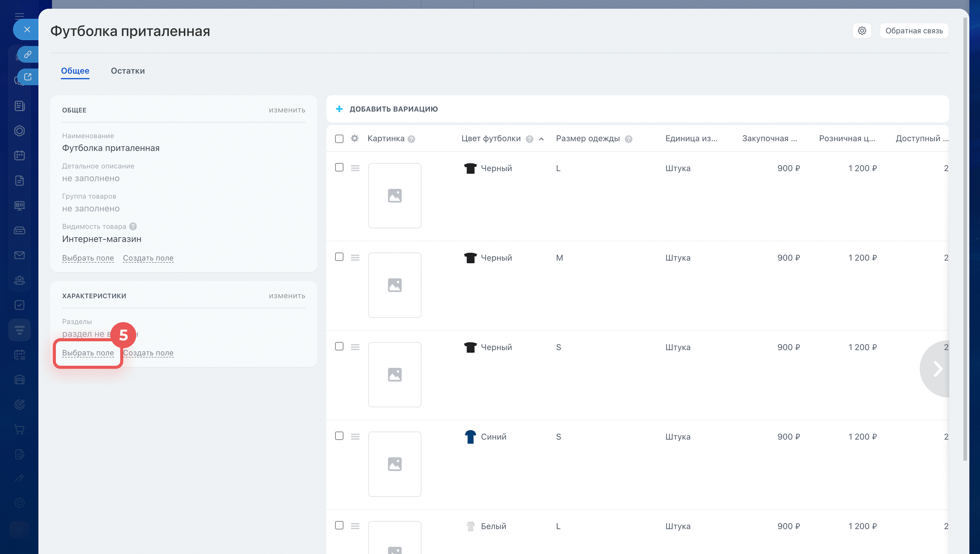This screenshot has width=980, height=554.
Task: Switch to the Остатки tab
Action: (x=128, y=71)
